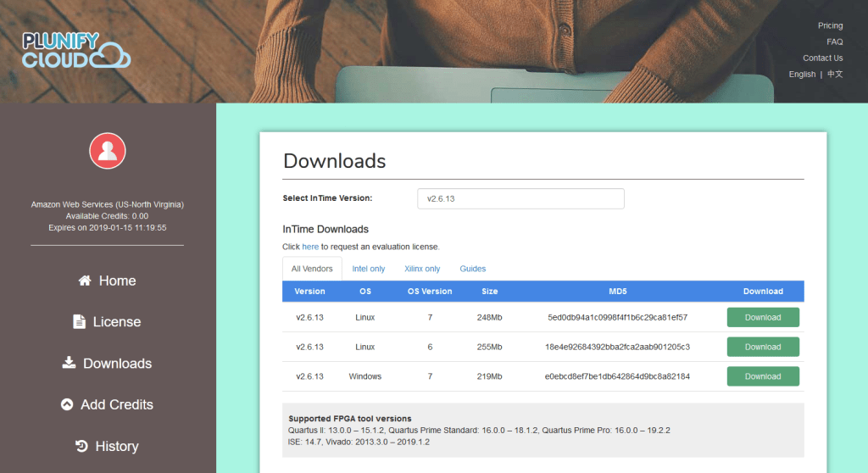Viewport: 868px width, 473px height.
Task: Click the History clock icon
Action: click(x=81, y=446)
